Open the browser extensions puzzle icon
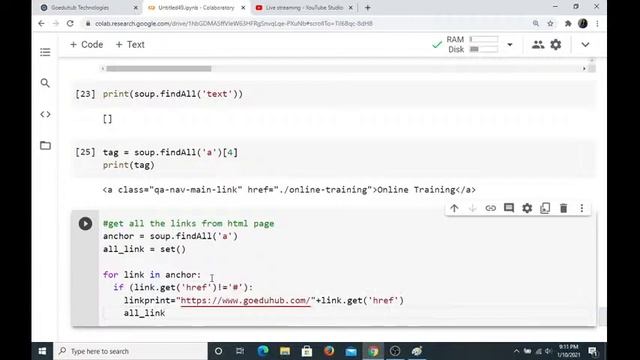This screenshot has width=640, height=360. pyautogui.click(x=568, y=24)
